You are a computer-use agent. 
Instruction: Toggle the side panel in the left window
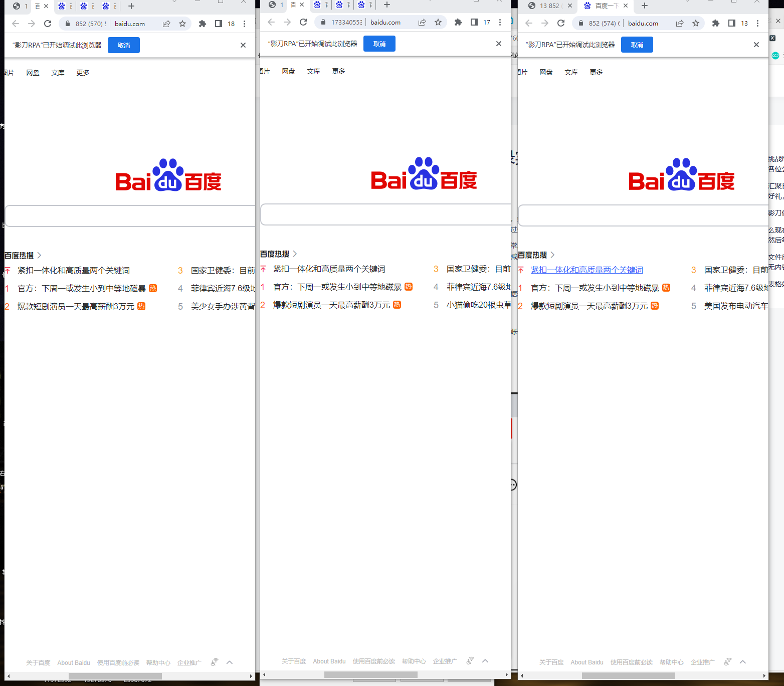[219, 24]
